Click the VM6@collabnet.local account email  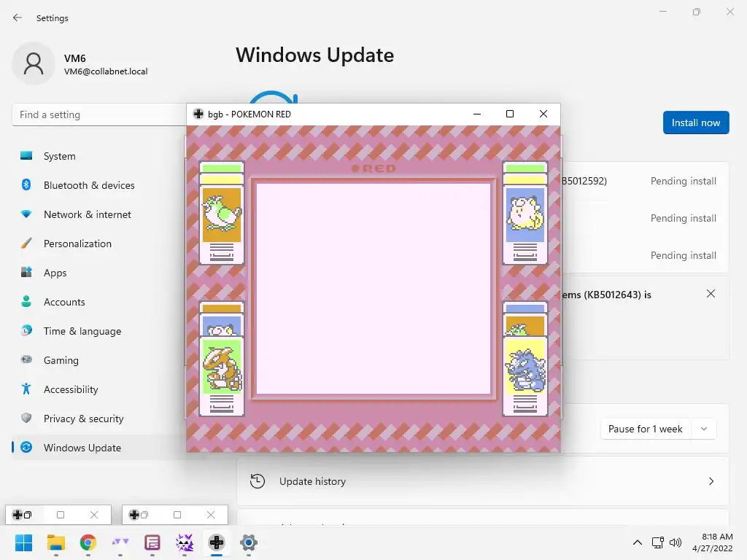coord(106,71)
